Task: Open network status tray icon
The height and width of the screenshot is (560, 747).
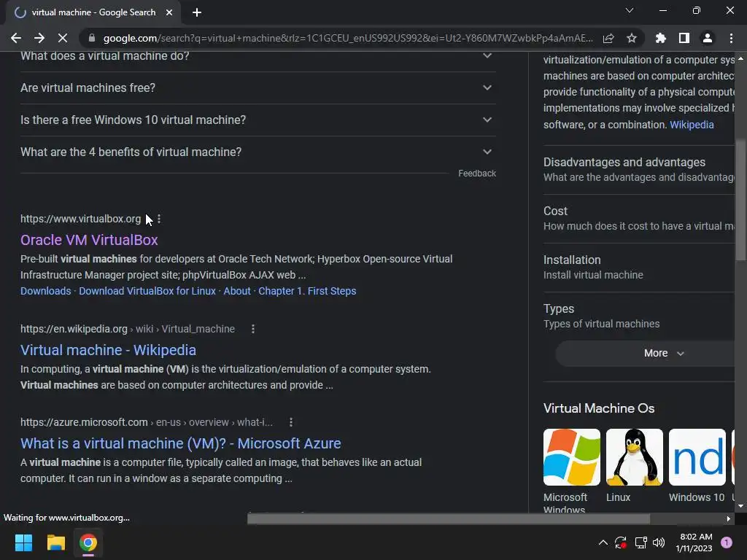Action: [640, 542]
